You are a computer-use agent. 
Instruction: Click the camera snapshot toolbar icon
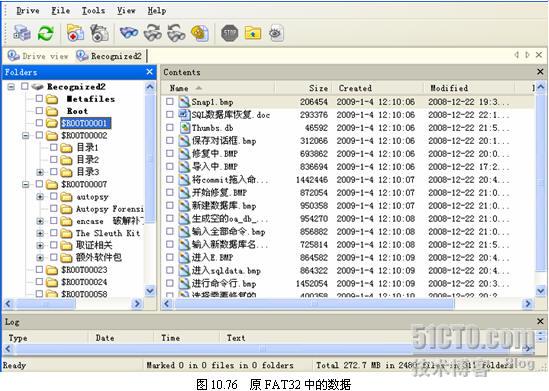99,33
